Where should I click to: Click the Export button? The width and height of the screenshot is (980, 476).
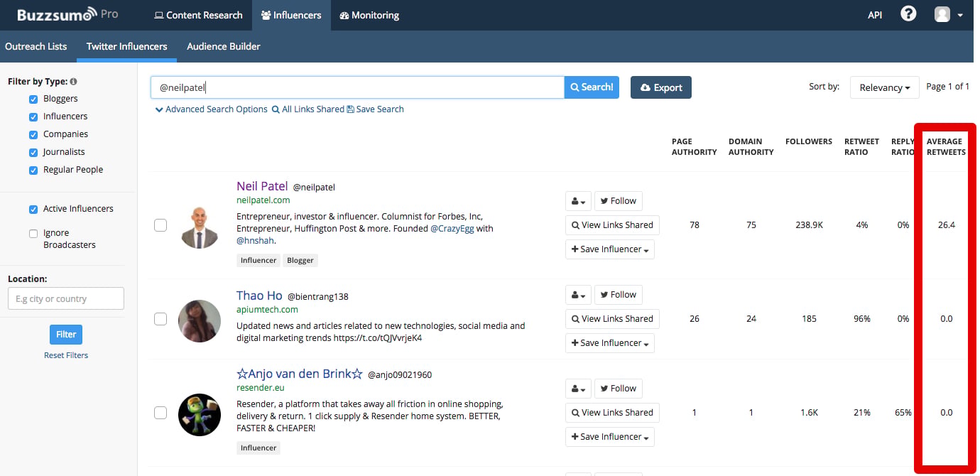pyautogui.click(x=660, y=87)
